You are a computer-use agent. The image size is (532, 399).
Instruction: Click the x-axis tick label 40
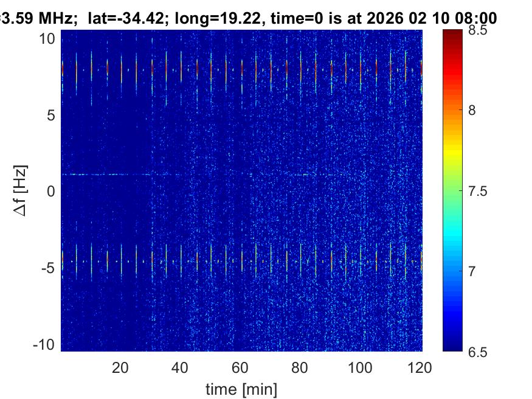pyautogui.click(x=181, y=367)
